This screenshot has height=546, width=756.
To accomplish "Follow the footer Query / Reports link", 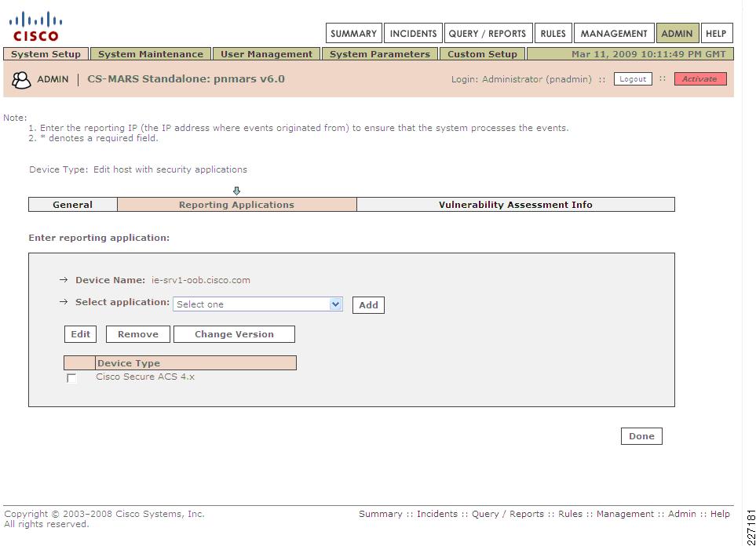I will point(508,514).
